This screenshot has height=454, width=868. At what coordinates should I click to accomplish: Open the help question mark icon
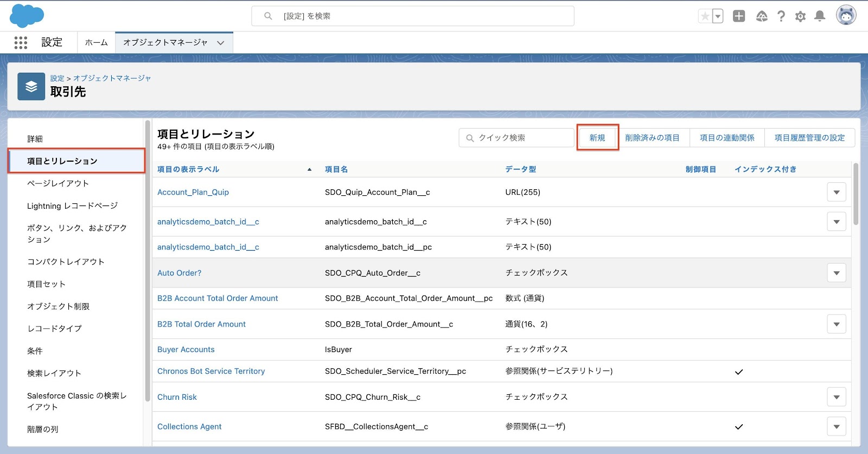781,16
